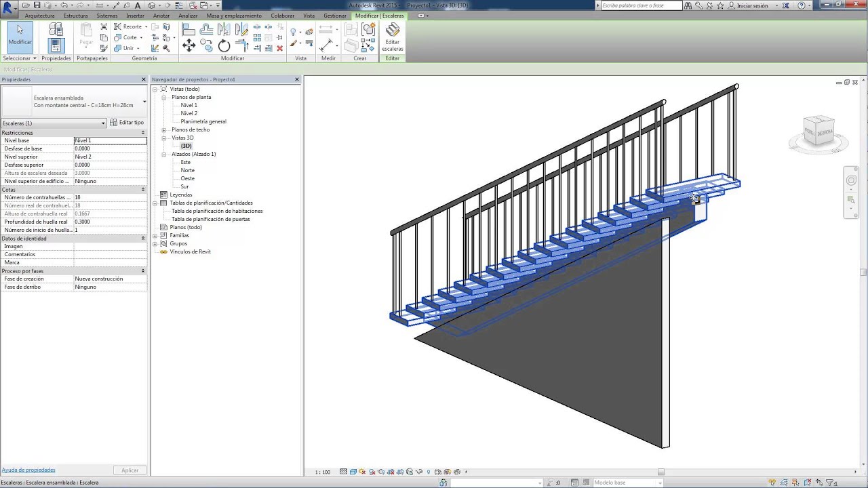Select the Trim/Extend to Corner tool
868x488 pixels.
click(x=241, y=45)
